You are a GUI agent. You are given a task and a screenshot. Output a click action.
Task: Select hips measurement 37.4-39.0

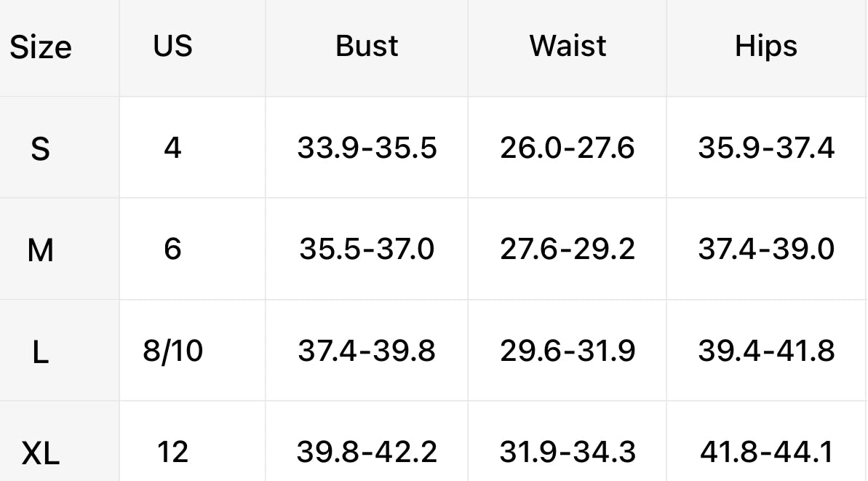pos(766,249)
